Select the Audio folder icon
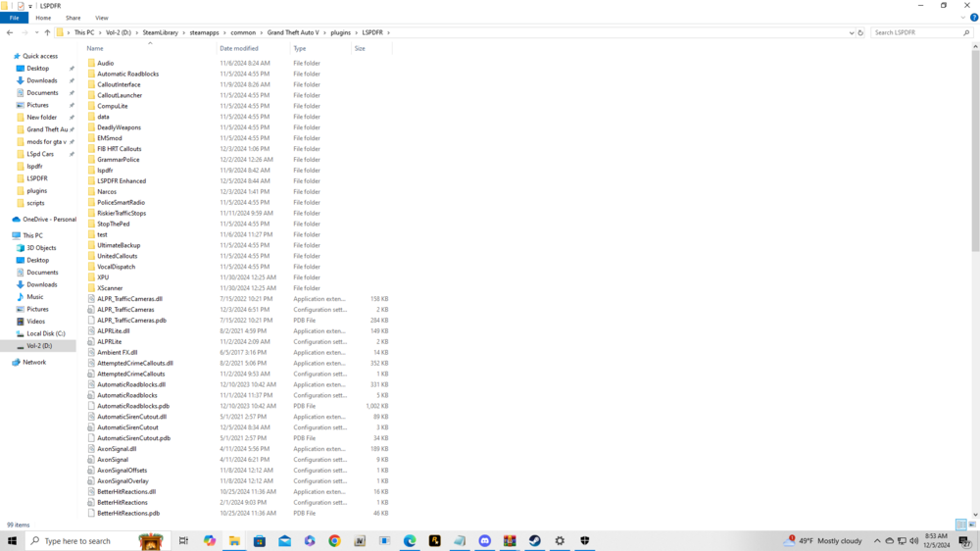Viewport: 980px width, 551px height. (91, 63)
